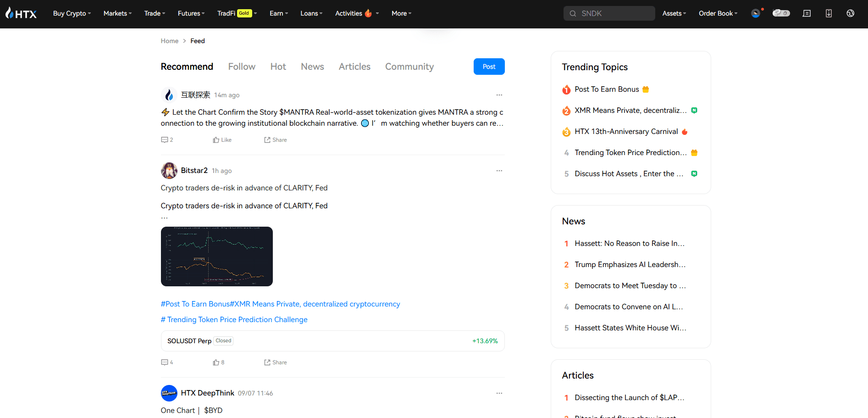Image resolution: width=868 pixels, height=418 pixels.
Task: Click the HTX DeepThink username
Action: point(207,393)
